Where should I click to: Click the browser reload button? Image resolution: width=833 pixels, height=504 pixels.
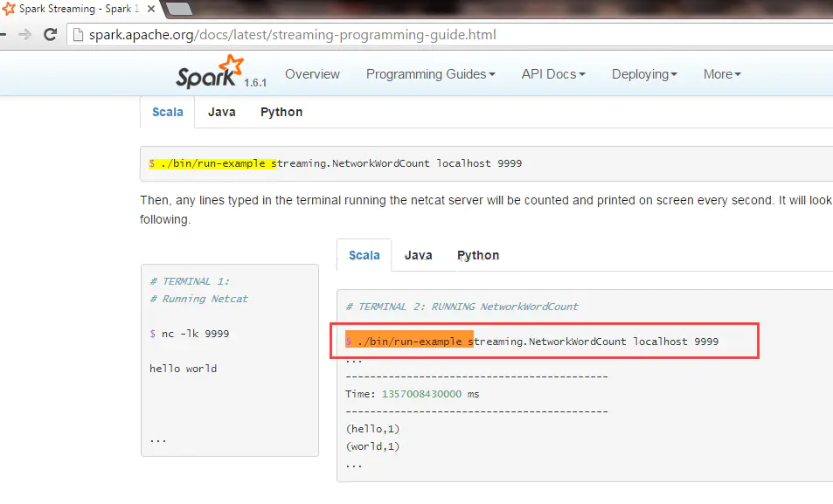[x=50, y=36]
